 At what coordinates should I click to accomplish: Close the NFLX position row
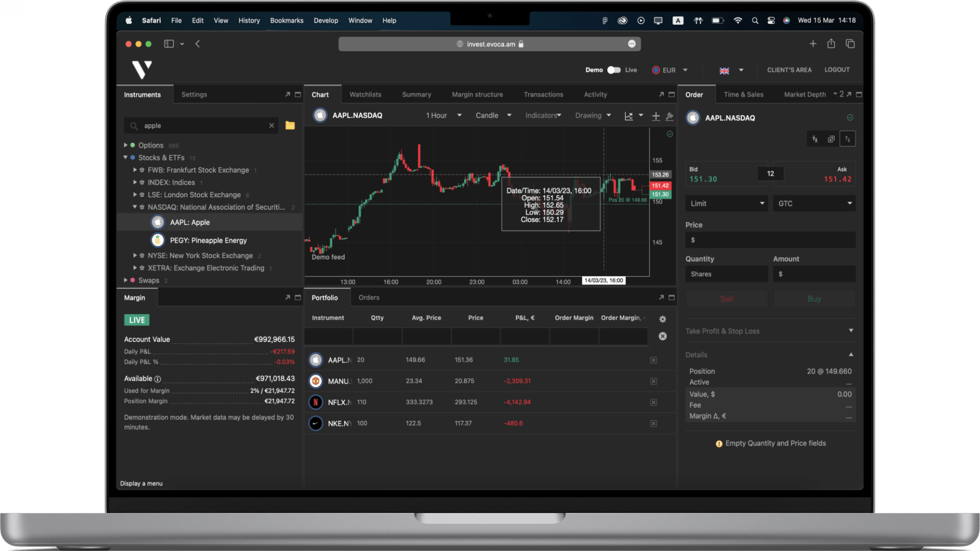point(653,402)
